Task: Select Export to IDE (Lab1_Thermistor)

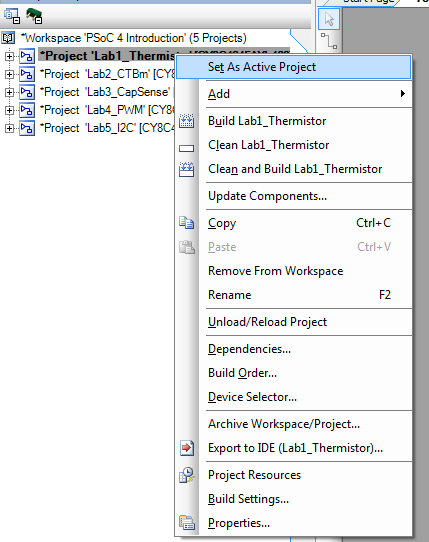Action: (295, 448)
